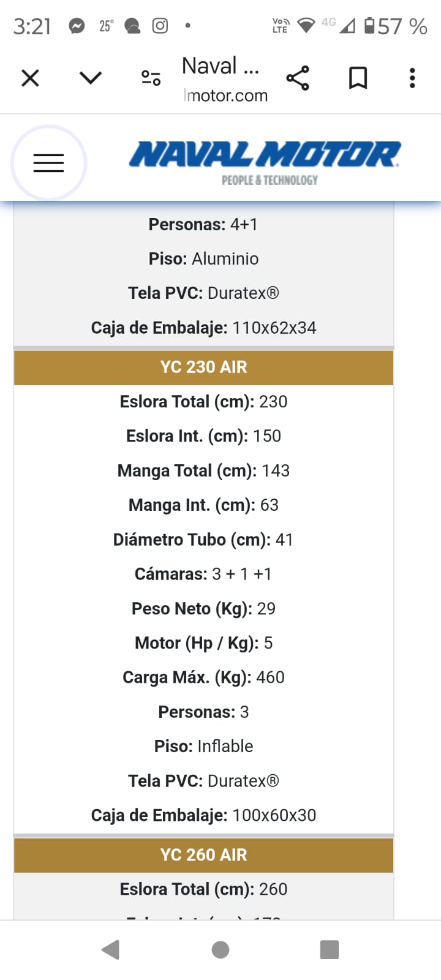Tap the Naval Motor logo
Image resolution: width=441 pixels, height=980 pixels.
click(265, 162)
